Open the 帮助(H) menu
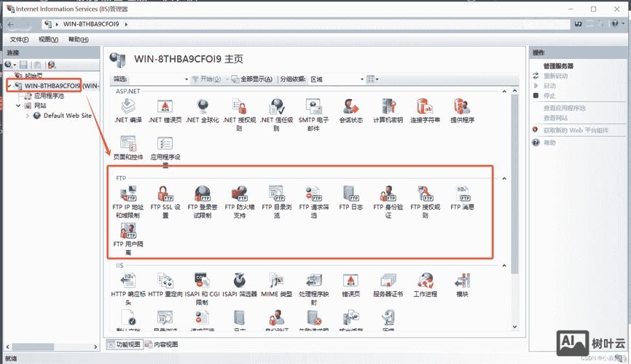Screen dimensions: 631x364 pyautogui.click(x=78, y=39)
